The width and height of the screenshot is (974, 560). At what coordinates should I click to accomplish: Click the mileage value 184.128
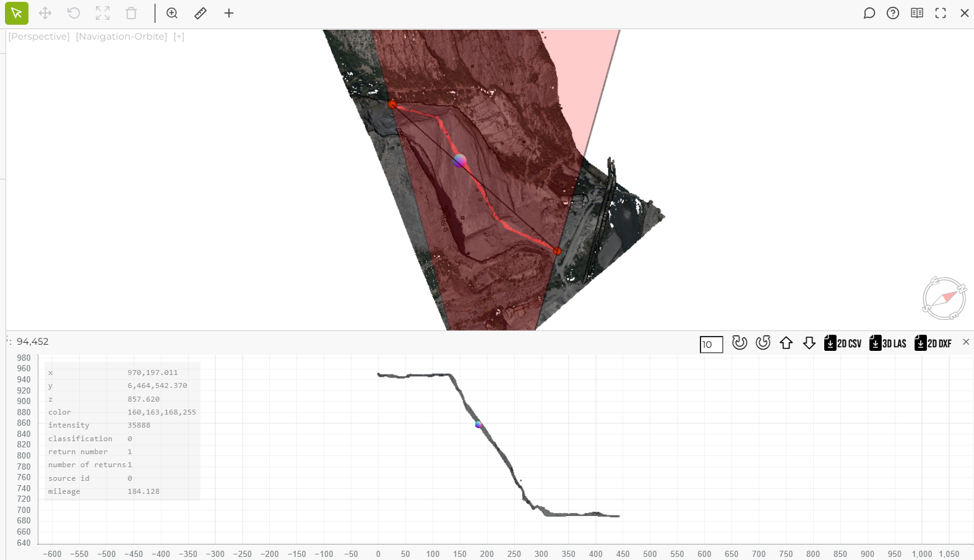[x=144, y=491]
